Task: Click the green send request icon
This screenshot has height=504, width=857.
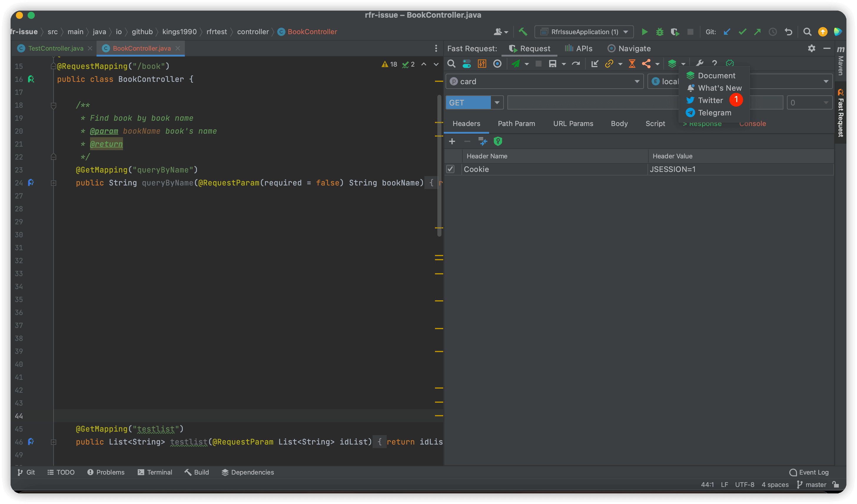Action: (516, 64)
